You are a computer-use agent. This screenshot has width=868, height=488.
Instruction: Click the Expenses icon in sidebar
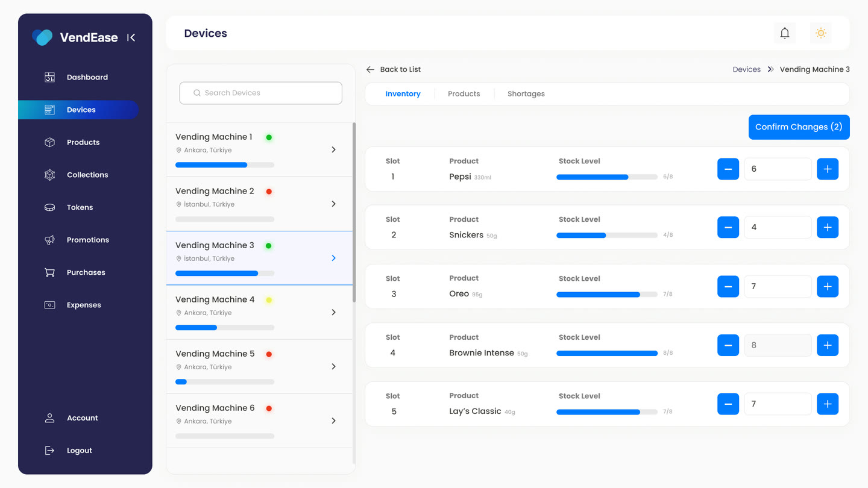(50, 305)
